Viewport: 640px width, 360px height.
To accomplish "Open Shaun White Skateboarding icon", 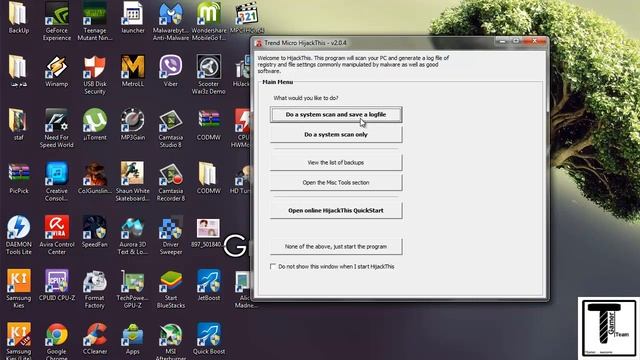I will [133, 182].
